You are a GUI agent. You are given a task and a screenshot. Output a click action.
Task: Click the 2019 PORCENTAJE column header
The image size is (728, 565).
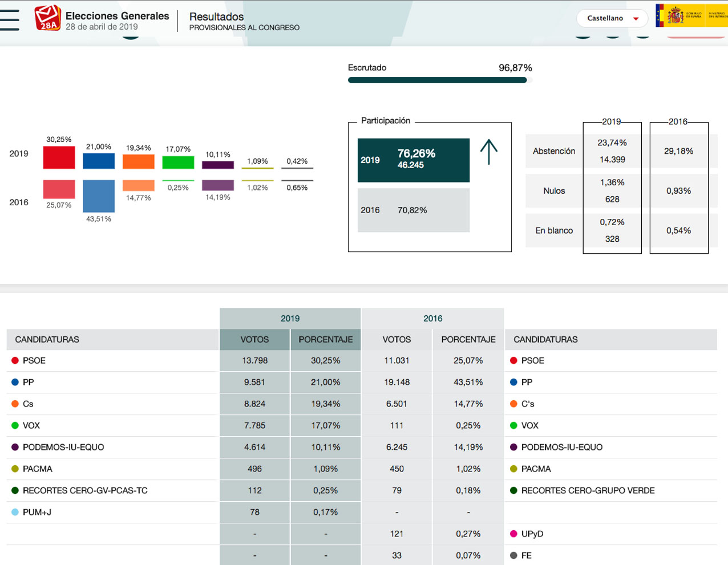click(x=326, y=339)
